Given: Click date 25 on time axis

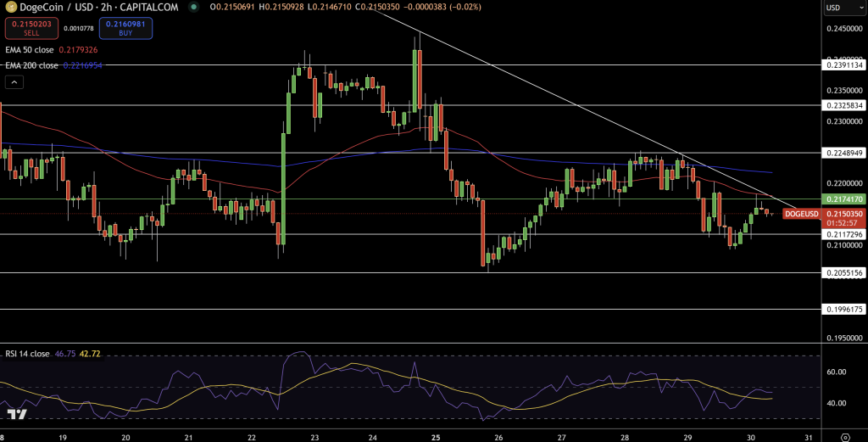Looking at the screenshot, I should point(437,437).
